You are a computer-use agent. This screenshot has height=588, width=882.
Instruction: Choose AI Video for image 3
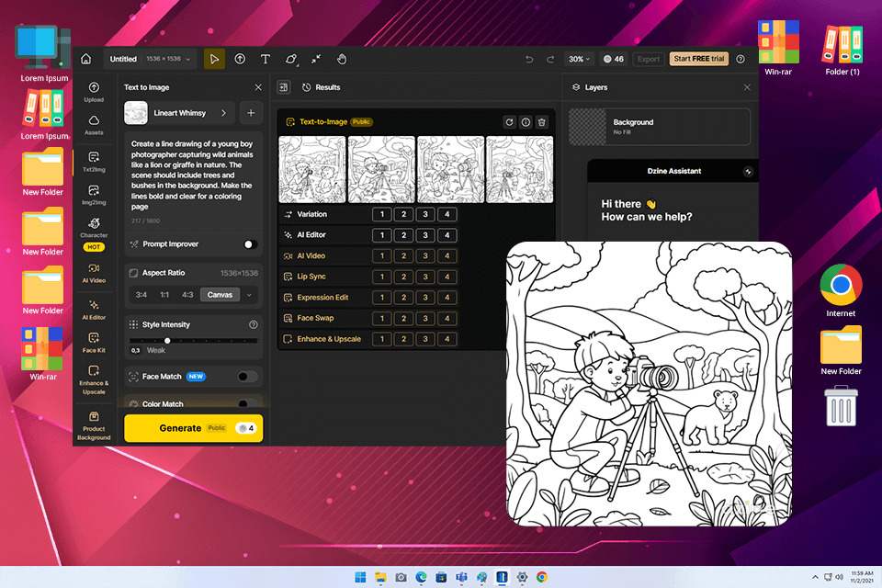point(425,256)
